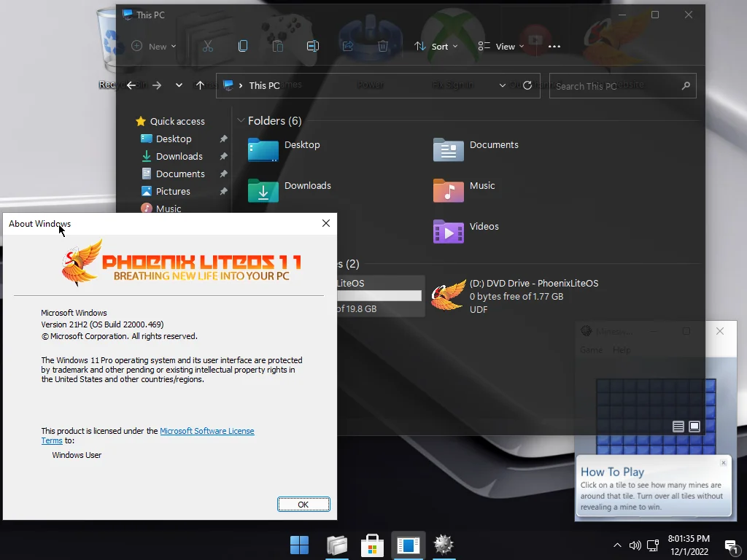Go forward with the right arrow button
747x560 pixels.
[157, 85]
